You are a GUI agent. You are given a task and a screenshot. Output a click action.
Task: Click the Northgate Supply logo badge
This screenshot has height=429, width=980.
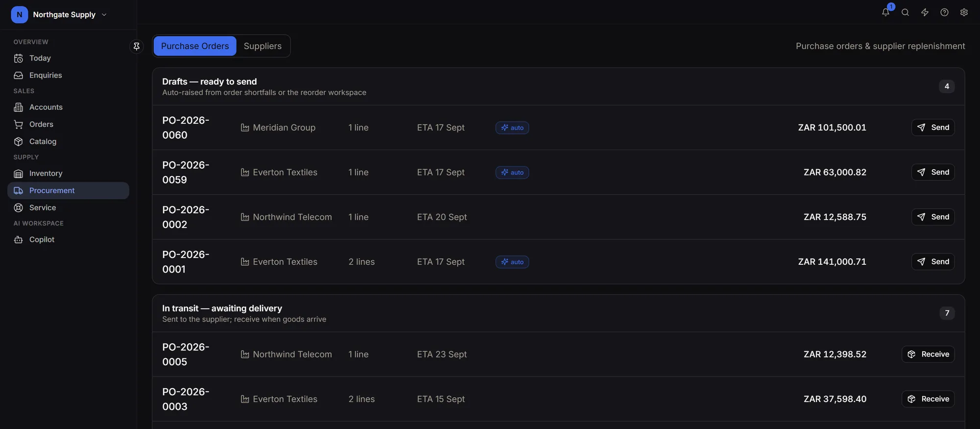click(20, 15)
